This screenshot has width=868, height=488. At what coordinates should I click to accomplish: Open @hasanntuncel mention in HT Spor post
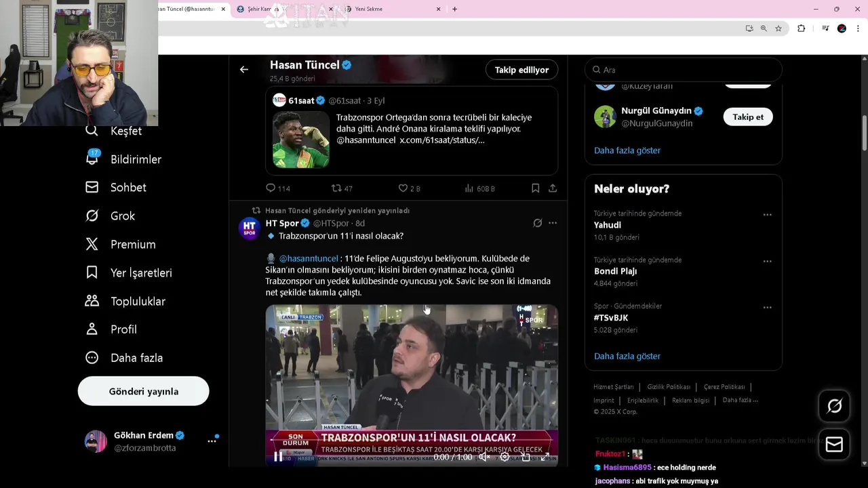click(309, 258)
